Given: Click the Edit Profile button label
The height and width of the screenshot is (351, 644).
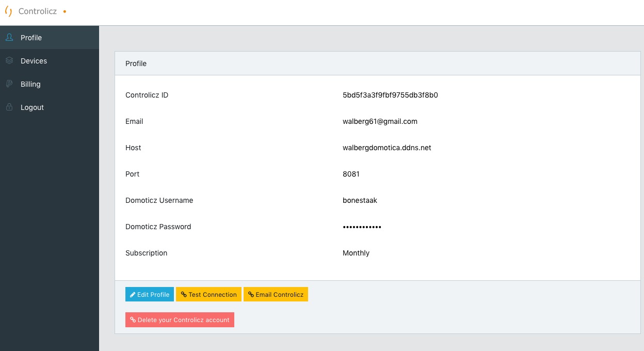Looking at the screenshot, I should point(153,294).
